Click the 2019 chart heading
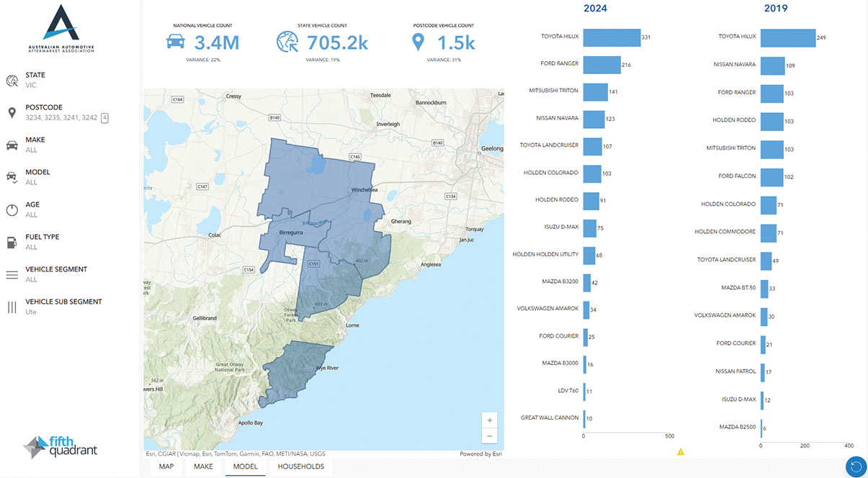Screen dimensions: 868x478 click(x=776, y=9)
